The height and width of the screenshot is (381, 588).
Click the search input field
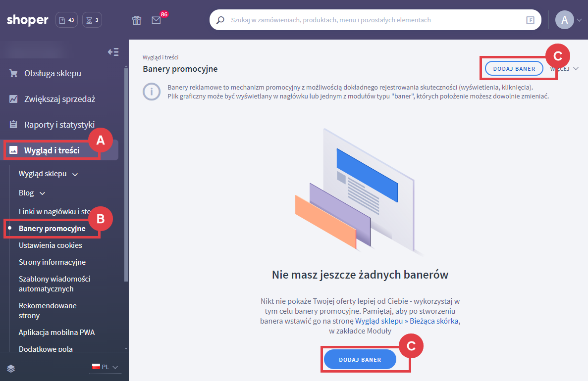pyautogui.click(x=376, y=20)
